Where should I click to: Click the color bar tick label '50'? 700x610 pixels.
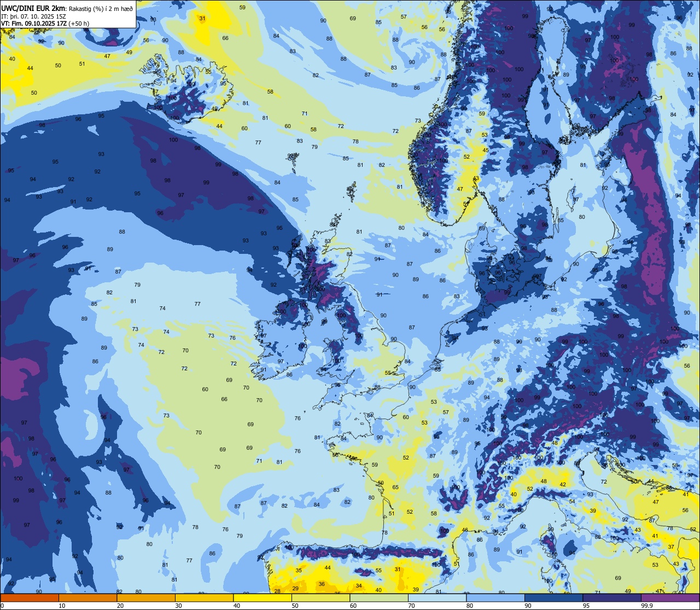coord(295,606)
